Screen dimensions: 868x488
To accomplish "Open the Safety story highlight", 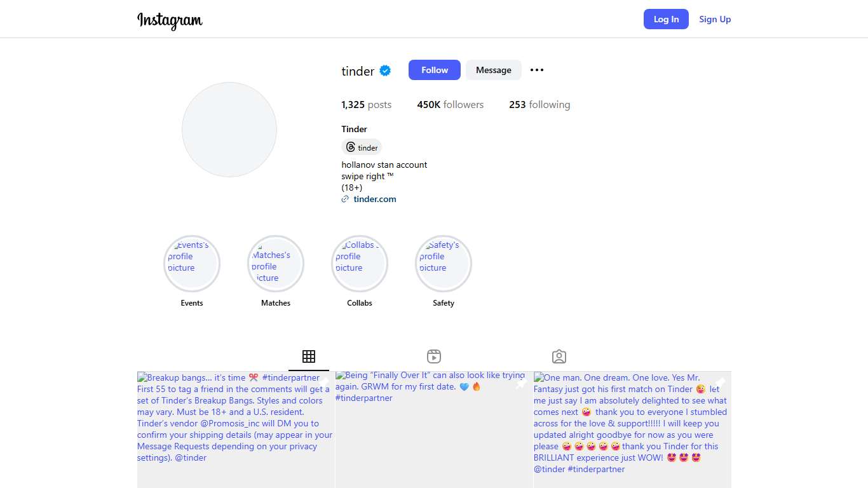I will pyautogui.click(x=444, y=263).
